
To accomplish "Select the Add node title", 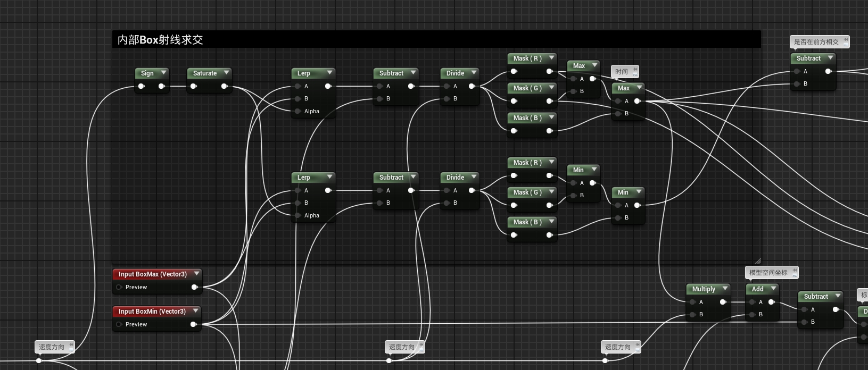I will (757, 289).
